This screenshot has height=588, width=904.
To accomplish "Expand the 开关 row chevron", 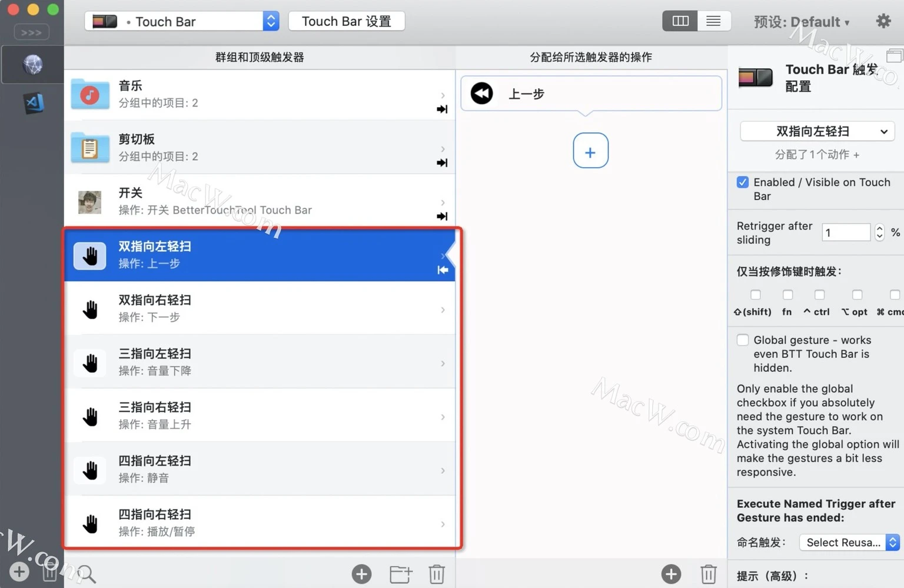I will click(x=443, y=202).
